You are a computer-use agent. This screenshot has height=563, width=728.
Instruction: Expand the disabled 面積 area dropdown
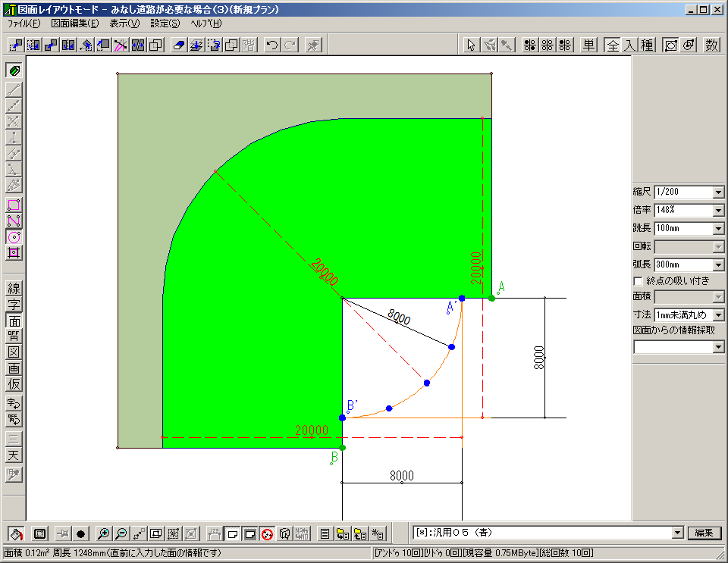[718, 297]
